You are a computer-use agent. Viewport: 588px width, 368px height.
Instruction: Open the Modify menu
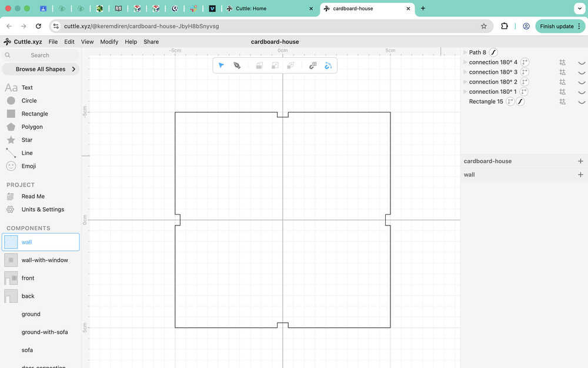pos(109,42)
